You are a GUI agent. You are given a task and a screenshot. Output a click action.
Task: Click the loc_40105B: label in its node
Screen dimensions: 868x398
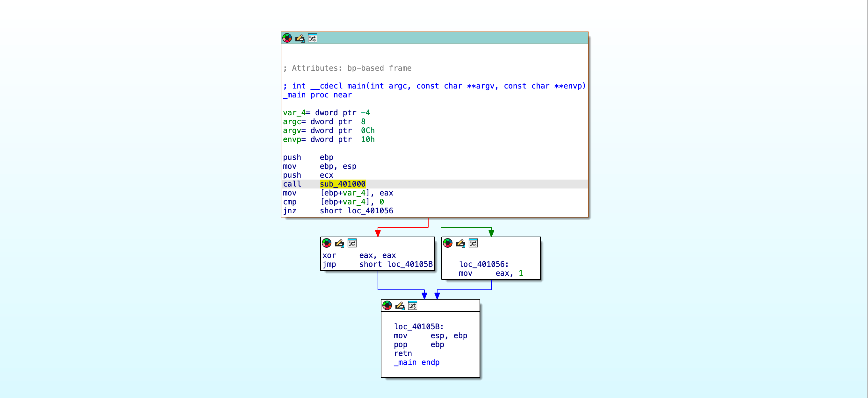[x=418, y=327]
